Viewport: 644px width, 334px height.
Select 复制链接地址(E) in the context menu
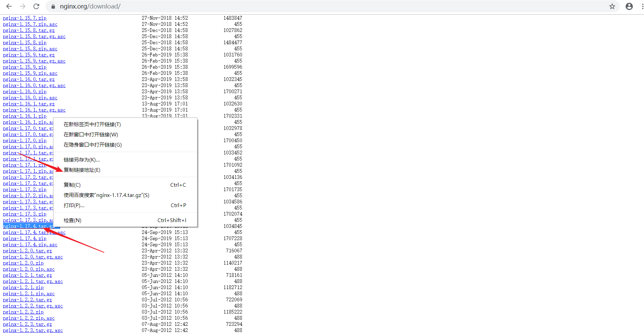coord(125,170)
